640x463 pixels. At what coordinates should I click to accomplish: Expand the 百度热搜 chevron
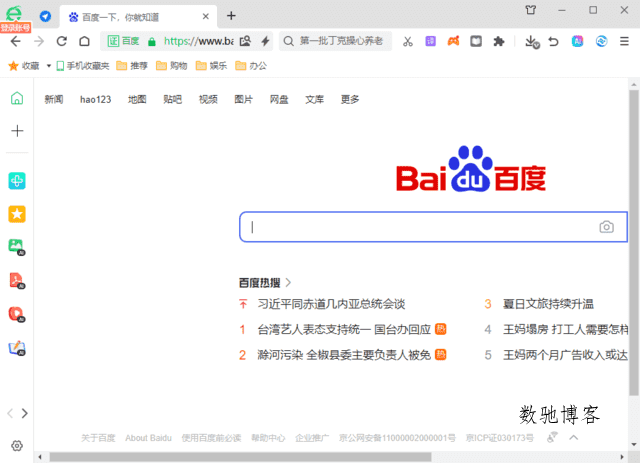click(288, 283)
